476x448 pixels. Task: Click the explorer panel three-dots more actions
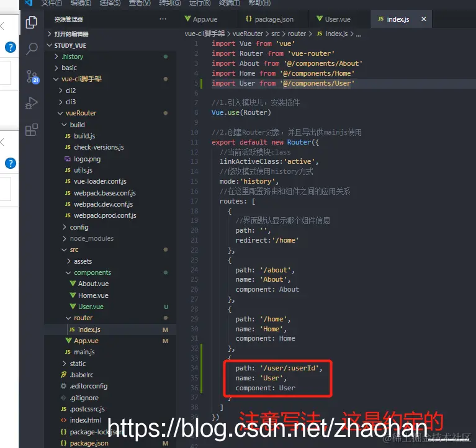pyautogui.click(x=163, y=19)
